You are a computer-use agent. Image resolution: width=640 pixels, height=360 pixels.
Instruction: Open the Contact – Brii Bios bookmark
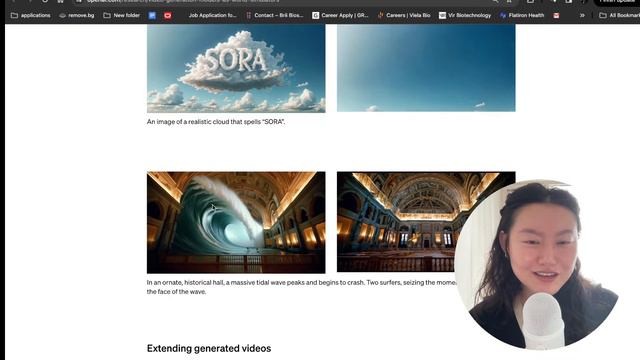[x=275, y=16]
